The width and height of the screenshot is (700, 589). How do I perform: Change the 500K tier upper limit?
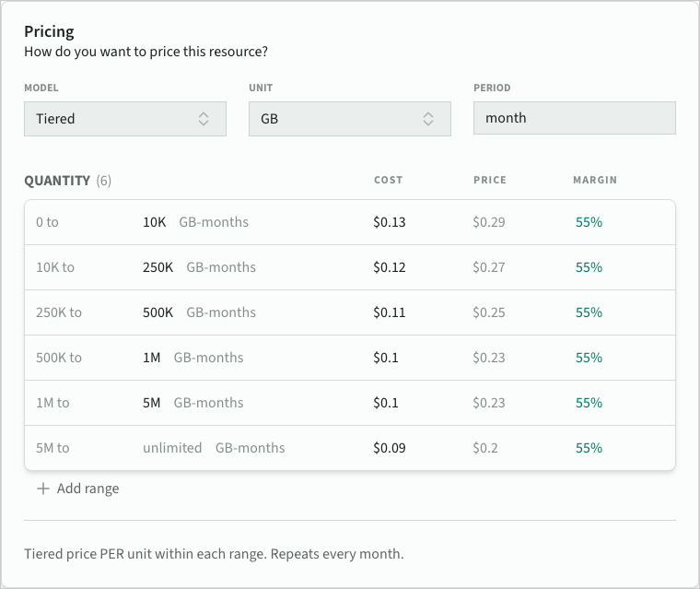pyautogui.click(x=157, y=312)
